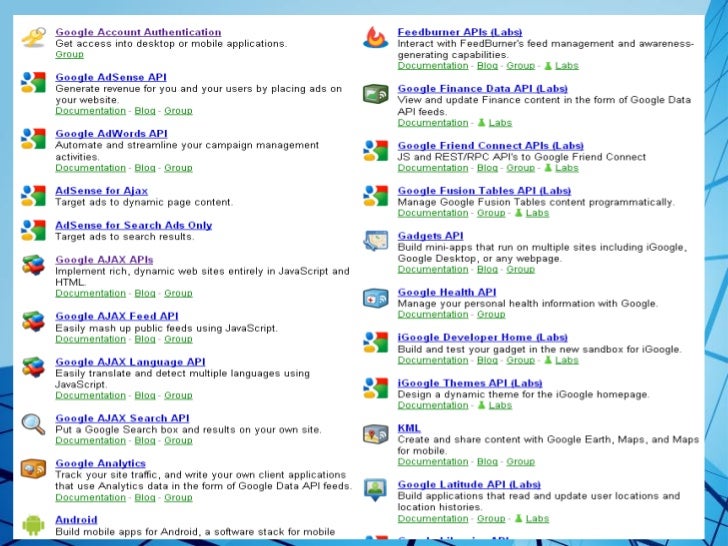The width and height of the screenshot is (728, 546).
Task: Open the Feedburner APIs (Labs) link
Action: (x=460, y=32)
